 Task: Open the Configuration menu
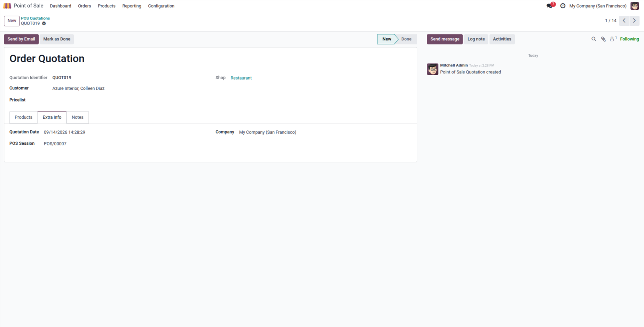tap(161, 6)
